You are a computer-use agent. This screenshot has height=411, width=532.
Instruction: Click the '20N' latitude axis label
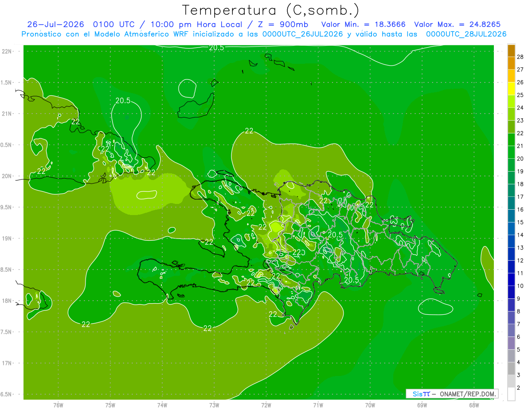click(x=7, y=176)
